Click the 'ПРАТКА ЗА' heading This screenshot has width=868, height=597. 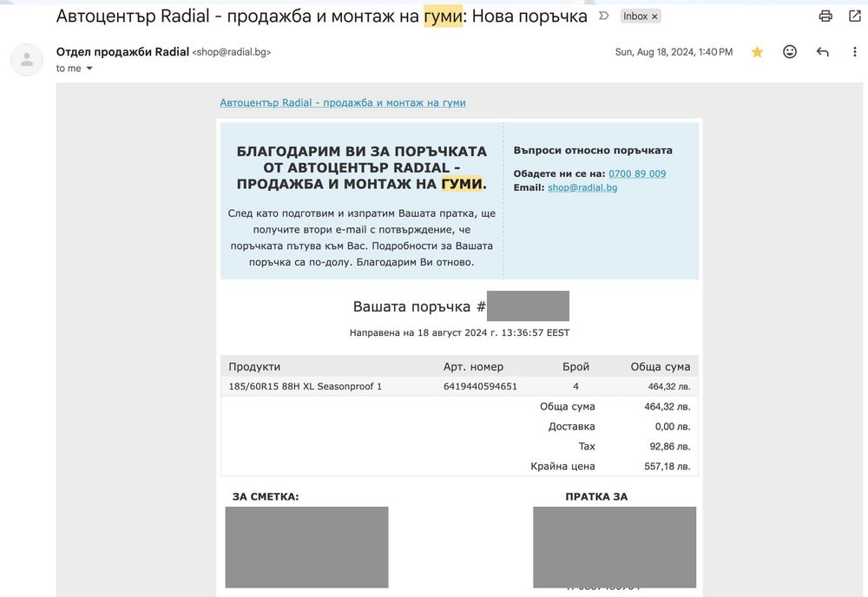coord(596,497)
